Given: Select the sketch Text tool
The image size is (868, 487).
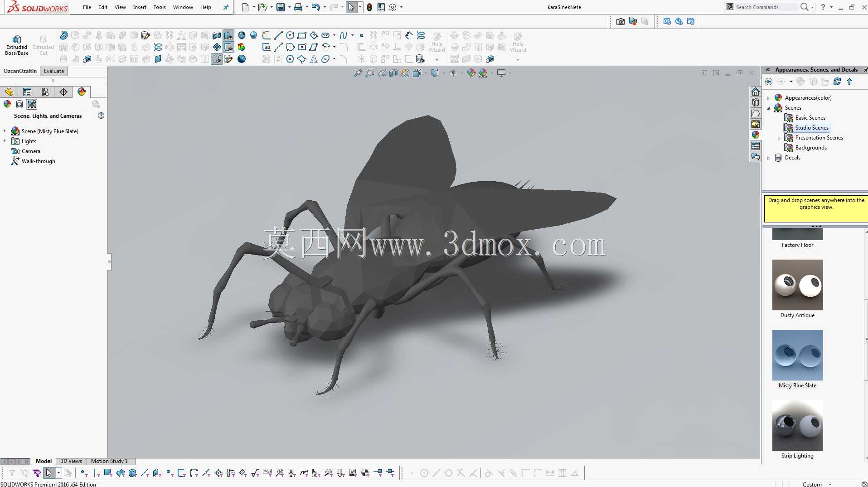Looking at the screenshot, I should (314, 59).
